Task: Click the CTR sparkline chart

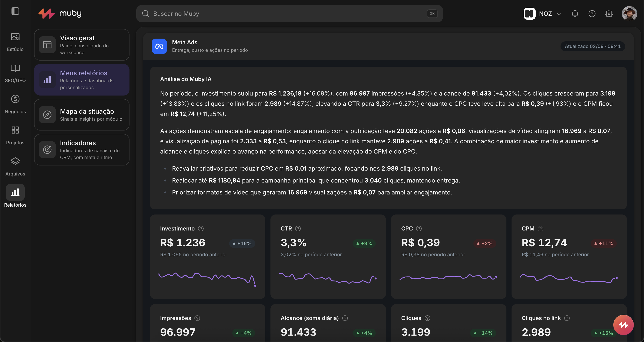Action: [328, 278]
